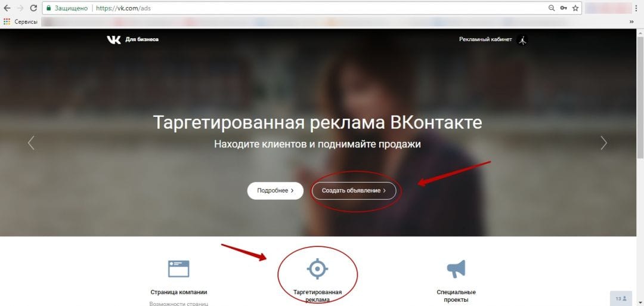Click the vk.com/ads address bar

(x=312, y=8)
